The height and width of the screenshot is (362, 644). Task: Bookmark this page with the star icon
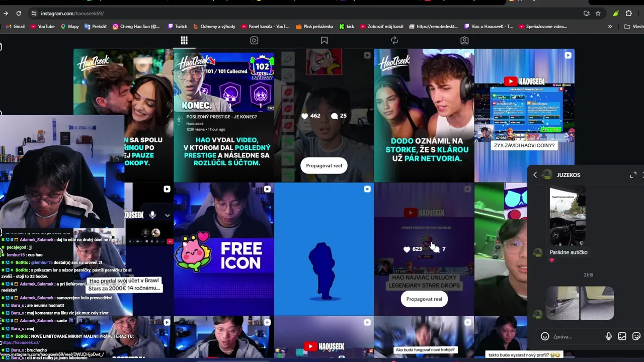pos(598,13)
